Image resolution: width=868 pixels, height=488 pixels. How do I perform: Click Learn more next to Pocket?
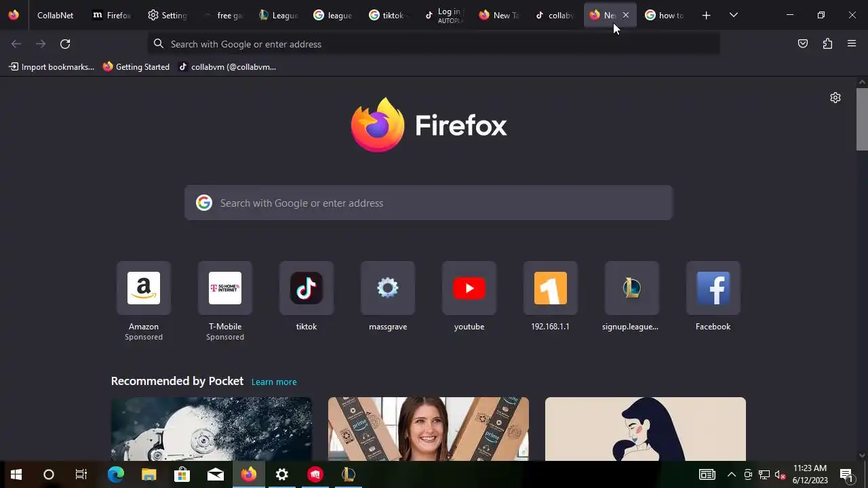pyautogui.click(x=274, y=382)
